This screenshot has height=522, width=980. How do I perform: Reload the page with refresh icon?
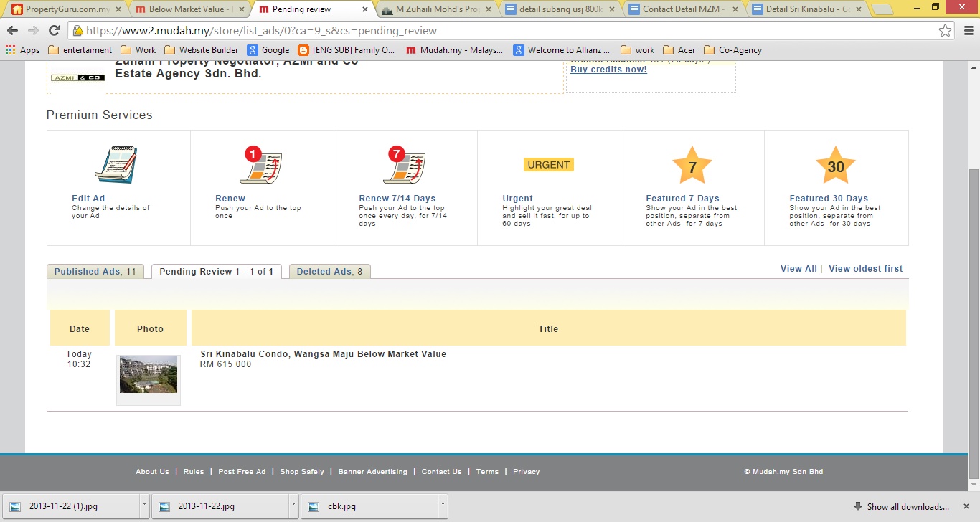54,31
